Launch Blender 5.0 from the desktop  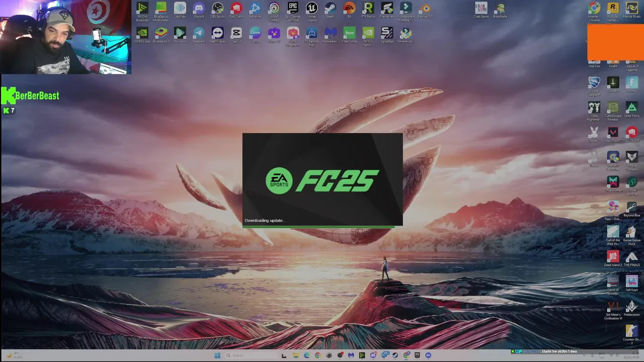click(x=425, y=11)
